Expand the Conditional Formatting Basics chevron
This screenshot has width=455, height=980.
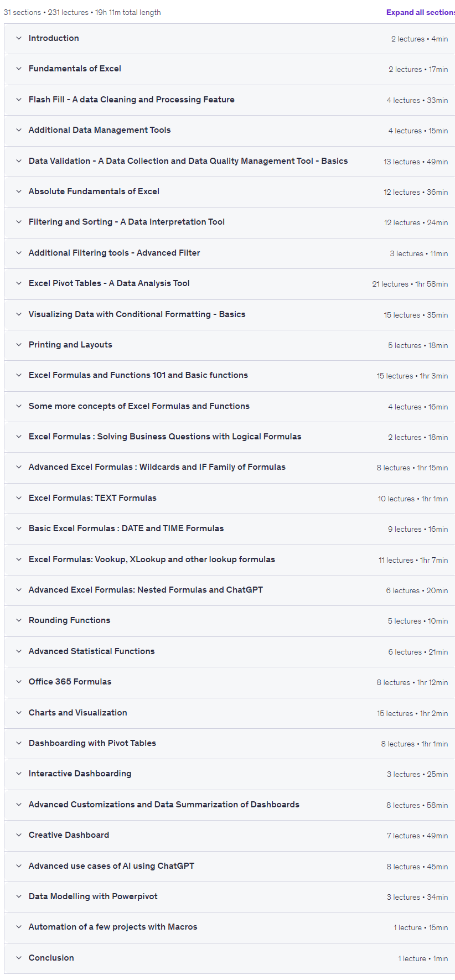pos(19,314)
